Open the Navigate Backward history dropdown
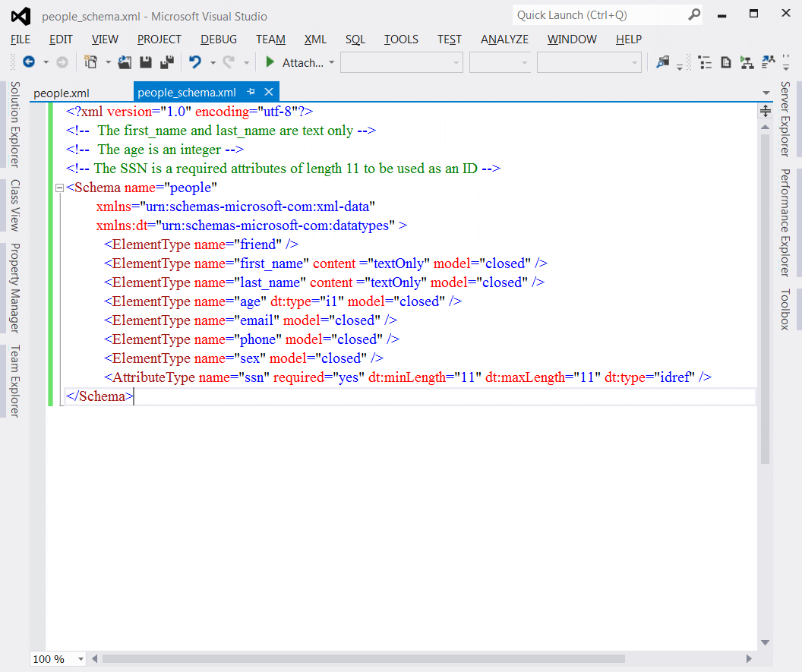 coord(46,62)
